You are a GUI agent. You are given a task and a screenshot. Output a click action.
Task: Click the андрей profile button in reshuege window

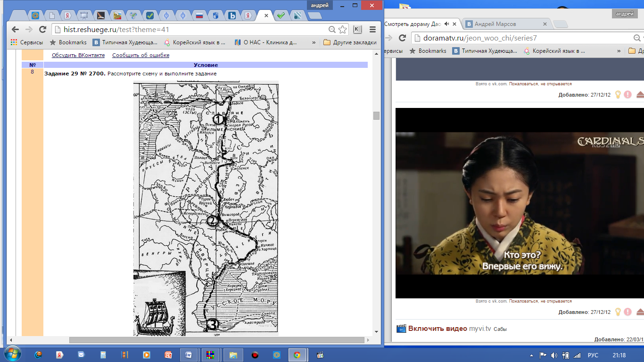(x=320, y=5)
